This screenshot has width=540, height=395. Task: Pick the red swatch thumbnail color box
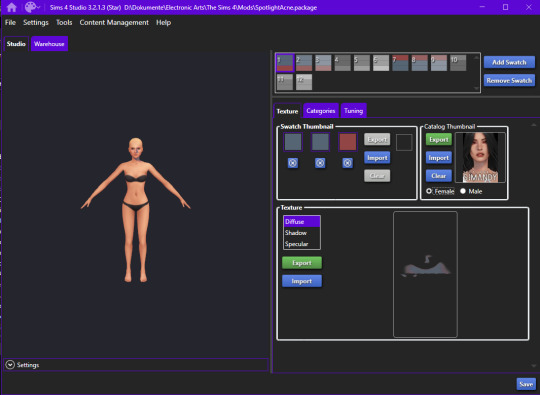347,142
